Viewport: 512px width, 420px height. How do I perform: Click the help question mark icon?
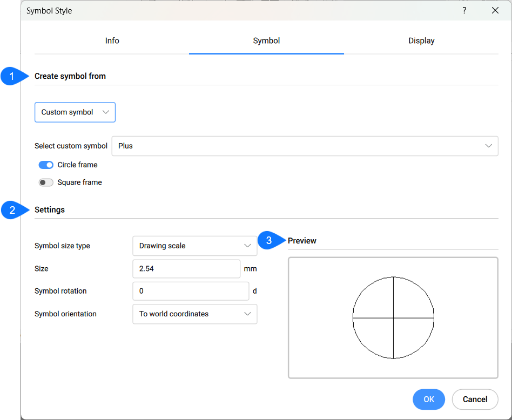click(464, 11)
